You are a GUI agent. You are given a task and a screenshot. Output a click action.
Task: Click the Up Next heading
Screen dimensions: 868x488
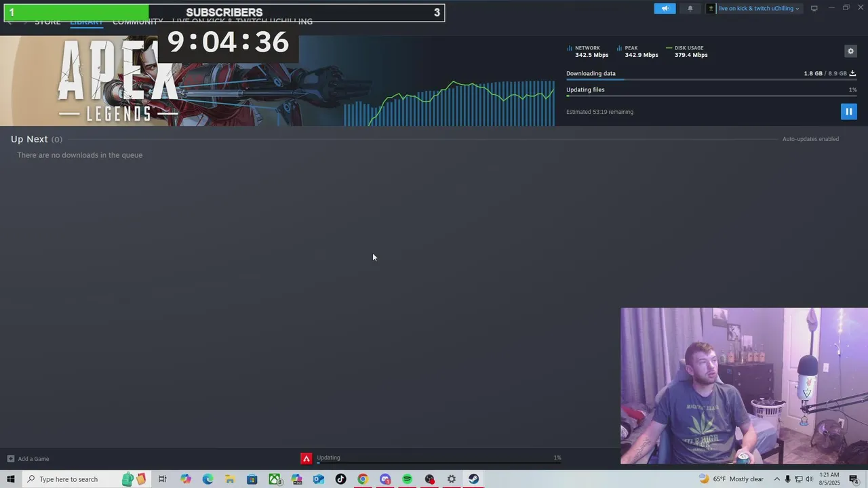click(x=29, y=139)
